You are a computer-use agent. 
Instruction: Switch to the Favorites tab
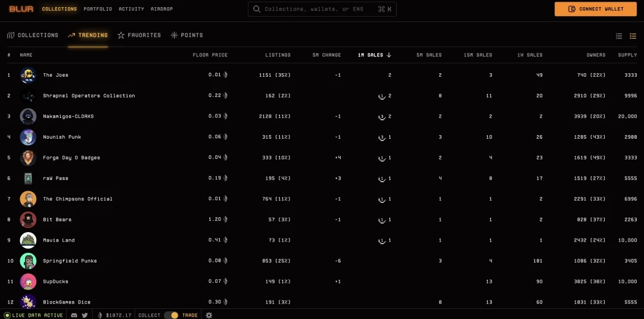[139, 35]
